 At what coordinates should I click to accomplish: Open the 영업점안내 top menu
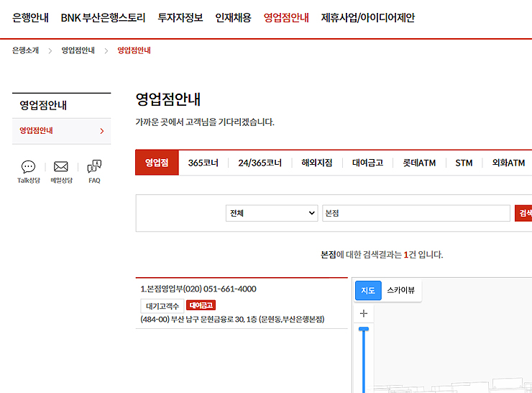(x=286, y=18)
